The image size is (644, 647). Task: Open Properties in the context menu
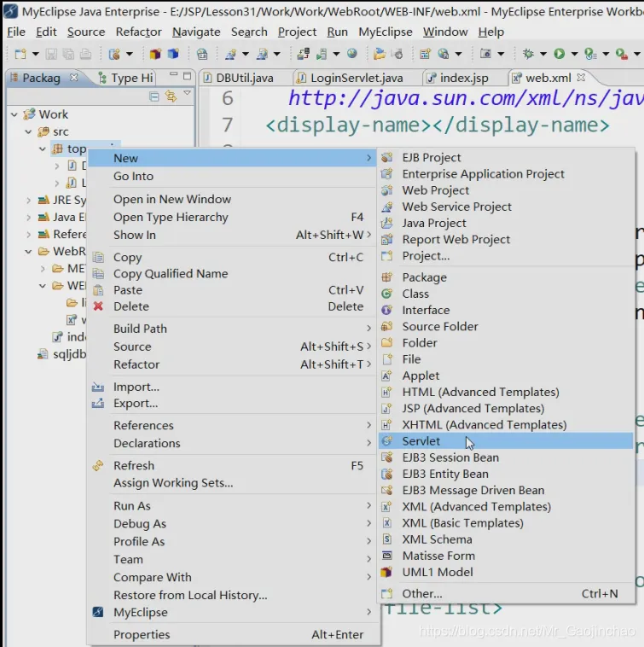point(232,634)
